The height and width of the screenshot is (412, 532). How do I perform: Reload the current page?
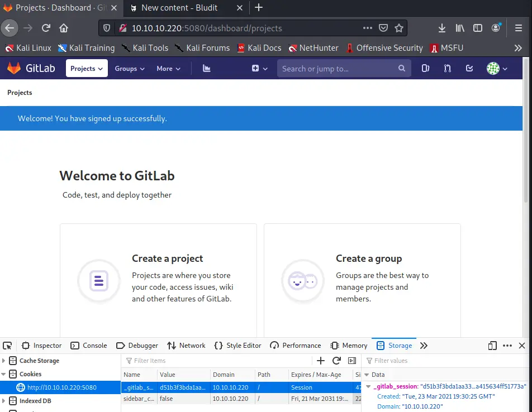(46, 28)
